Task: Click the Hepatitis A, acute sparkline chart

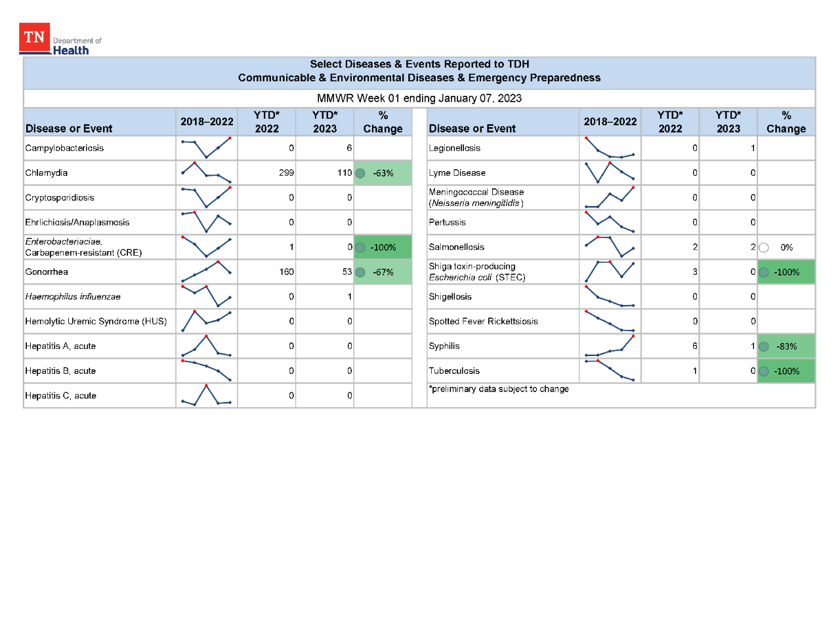Action: 206,346
